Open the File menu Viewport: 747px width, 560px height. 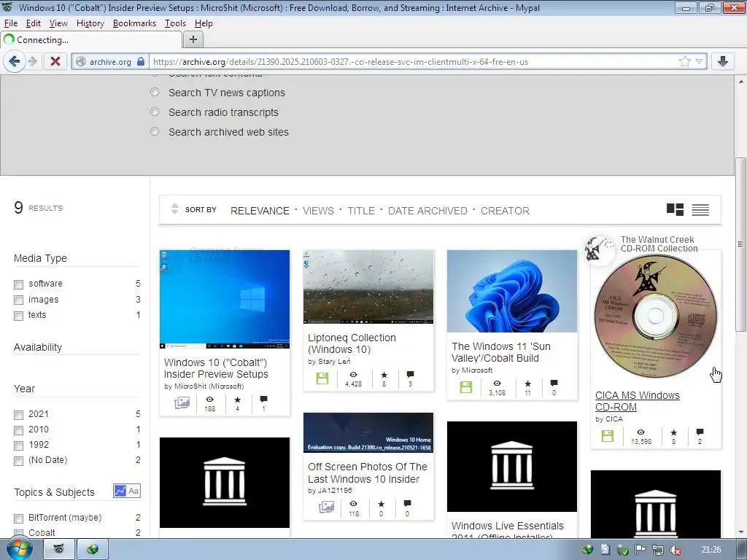click(x=10, y=23)
